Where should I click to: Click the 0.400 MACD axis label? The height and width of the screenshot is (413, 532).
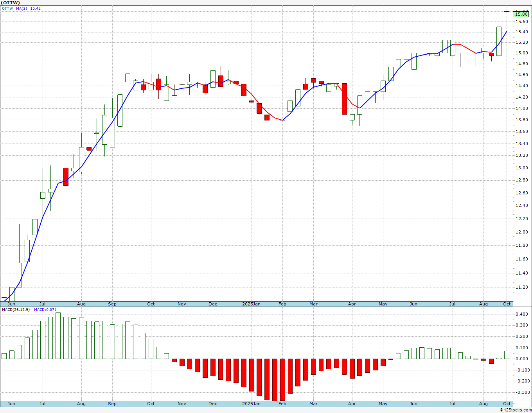pos(521,314)
